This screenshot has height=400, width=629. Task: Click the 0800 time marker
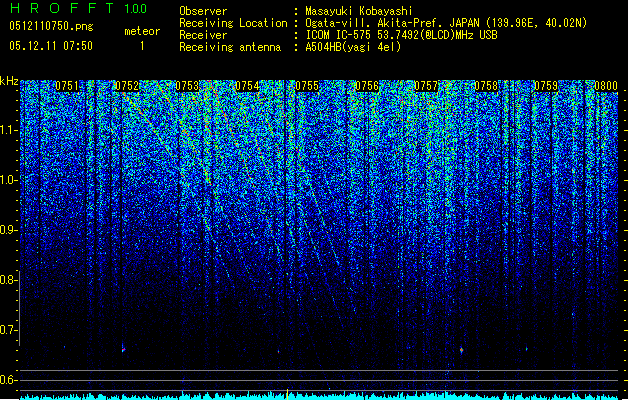(x=606, y=86)
